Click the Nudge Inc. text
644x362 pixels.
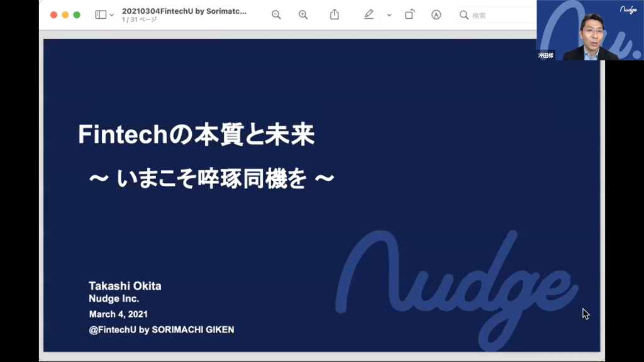[x=114, y=299]
